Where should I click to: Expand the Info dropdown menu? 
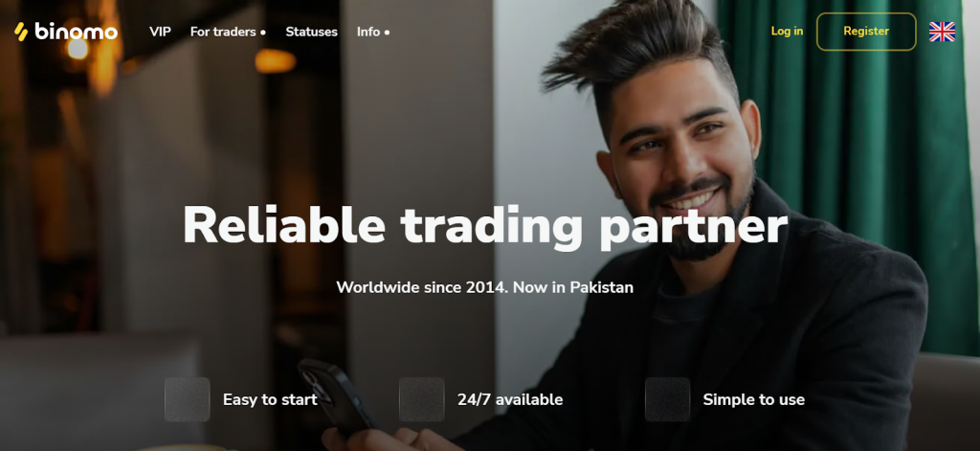(x=373, y=32)
